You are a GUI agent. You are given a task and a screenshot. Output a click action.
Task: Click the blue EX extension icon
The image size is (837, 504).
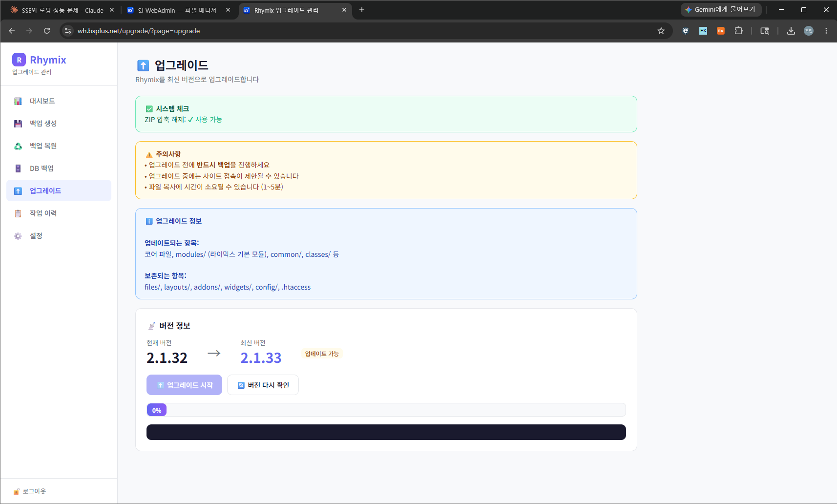[x=703, y=31]
